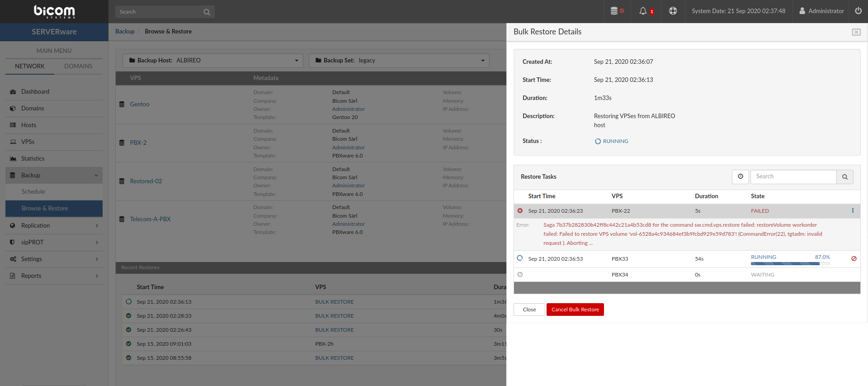Screen dimensions: 868x386
Task: Expand the sipPROT menu chevron
Action: click(x=97, y=243)
